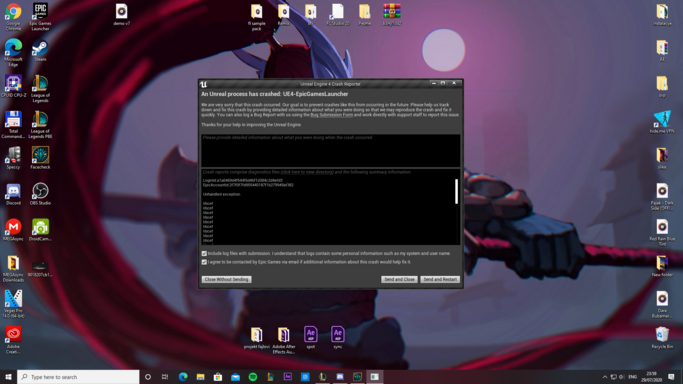This screenshot has width=683, height=384.
Task: Select MEGAsync Downloads folder icon
Action: [x=13, y=269]
